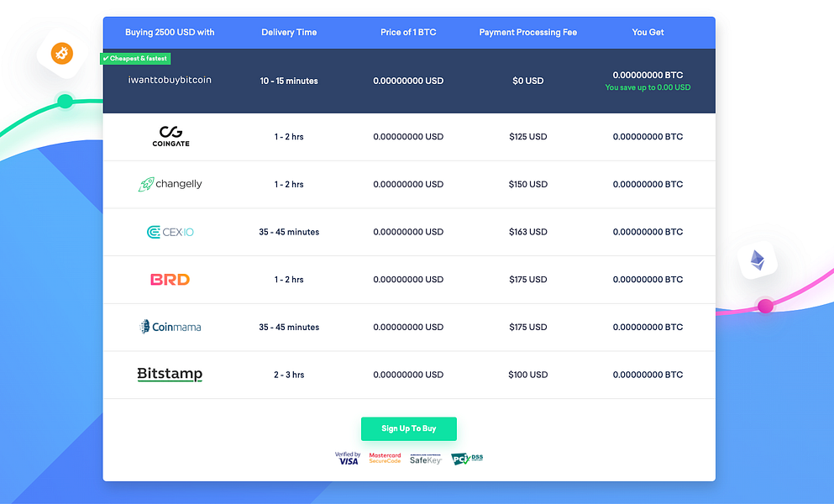The width and height of the screenshot is (834, 504).
Task: Click the Payment Processing Fee header
Action: [527, 33]
